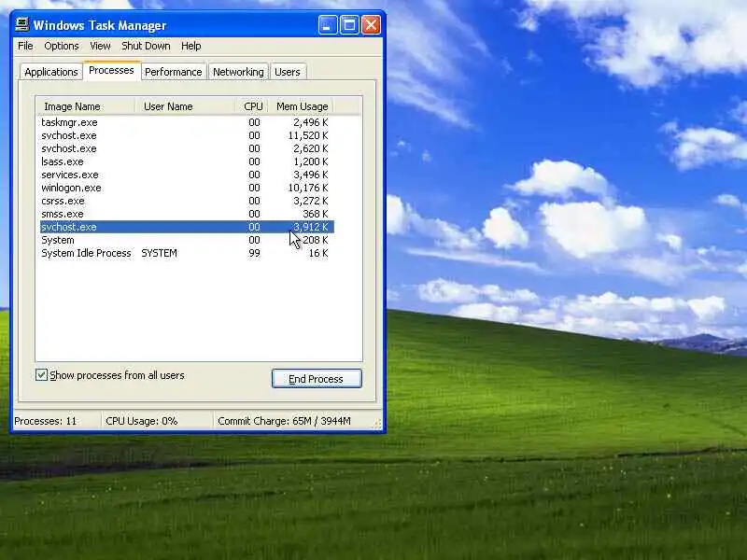
Task: Open the Shut Down menu
Action: tap(146, 46)
